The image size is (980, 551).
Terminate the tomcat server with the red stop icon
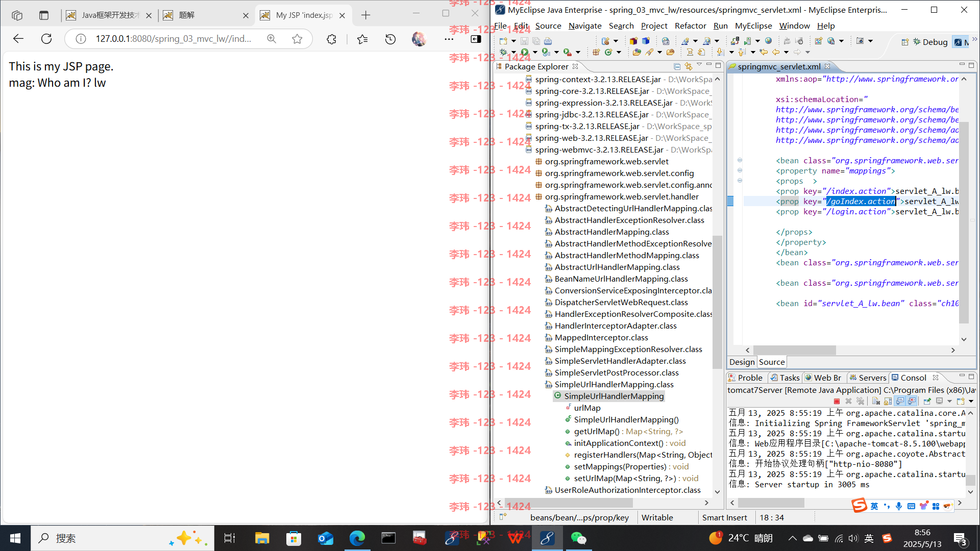point(837,401)
